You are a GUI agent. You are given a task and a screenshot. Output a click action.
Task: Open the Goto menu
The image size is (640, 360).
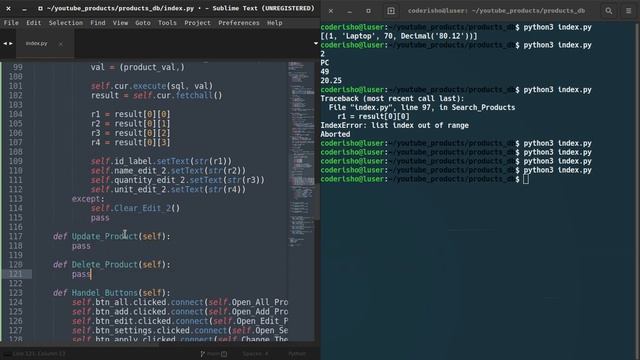pos(143,23)
